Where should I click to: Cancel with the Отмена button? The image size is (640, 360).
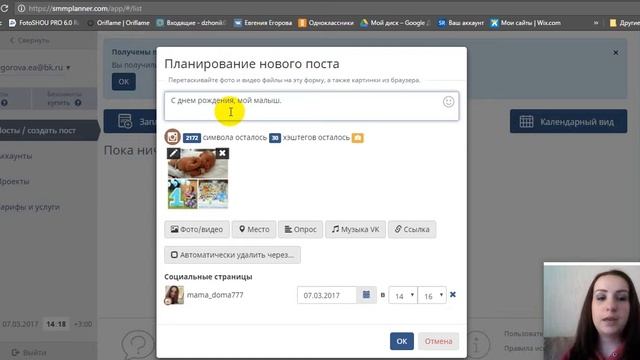pos(438,341)
